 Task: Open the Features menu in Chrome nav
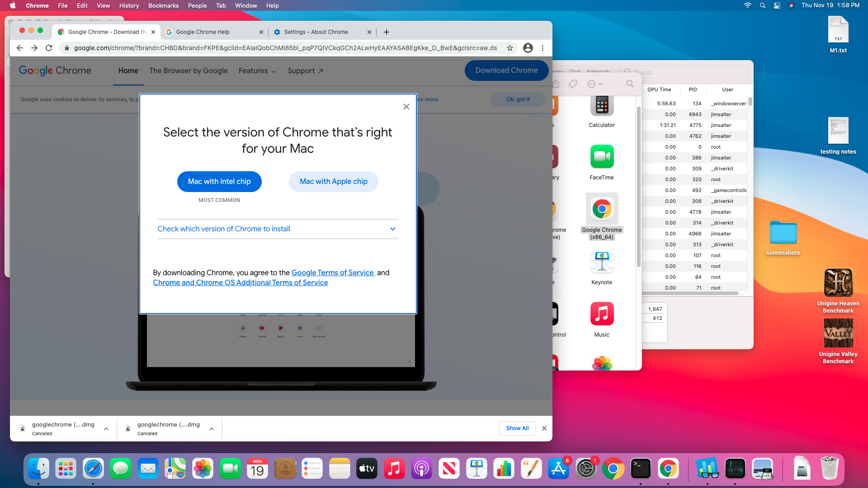click(256, 70)
